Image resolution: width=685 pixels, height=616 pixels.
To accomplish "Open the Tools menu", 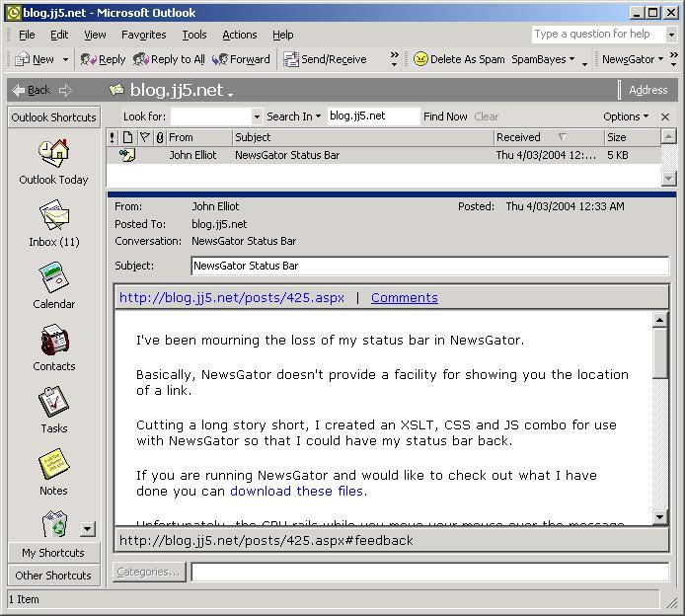I will pos(194,35).
